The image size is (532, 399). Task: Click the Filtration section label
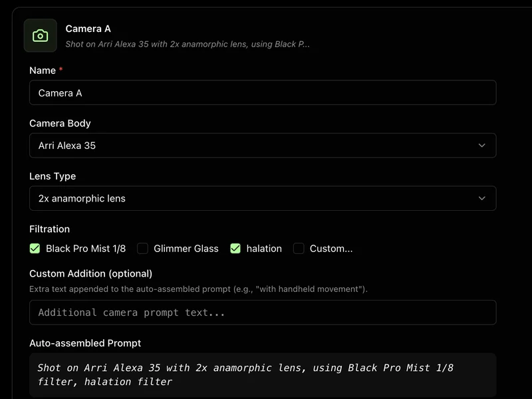tap(49, 229)
